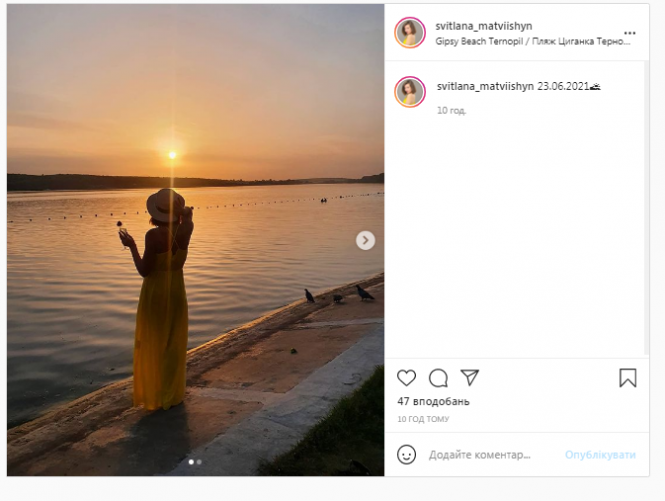Open svitlana_matviishyn profile from the post header
Screen dimensions: 665x501
click(x=484, y=26)
